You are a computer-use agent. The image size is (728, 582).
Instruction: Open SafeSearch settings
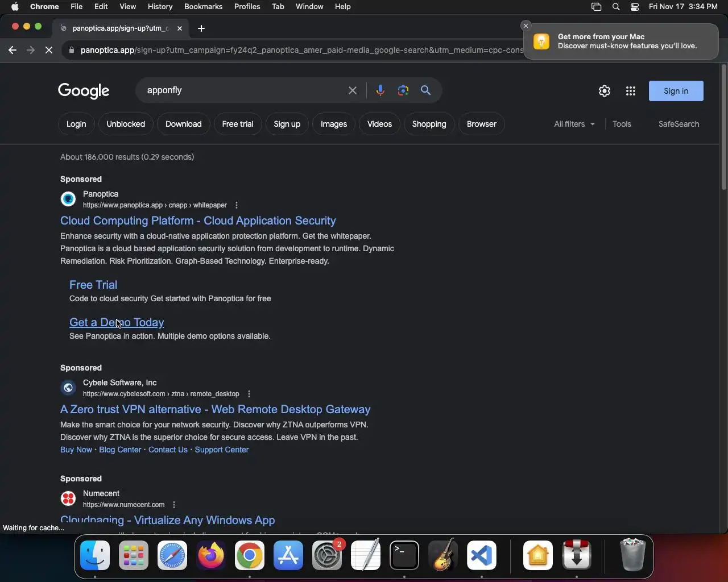679,124
